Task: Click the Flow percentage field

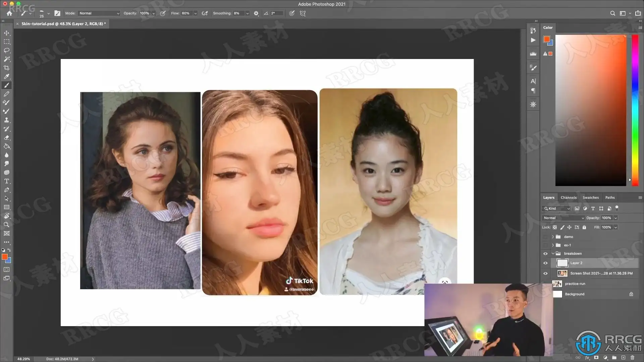Action: tap(186, 13)
